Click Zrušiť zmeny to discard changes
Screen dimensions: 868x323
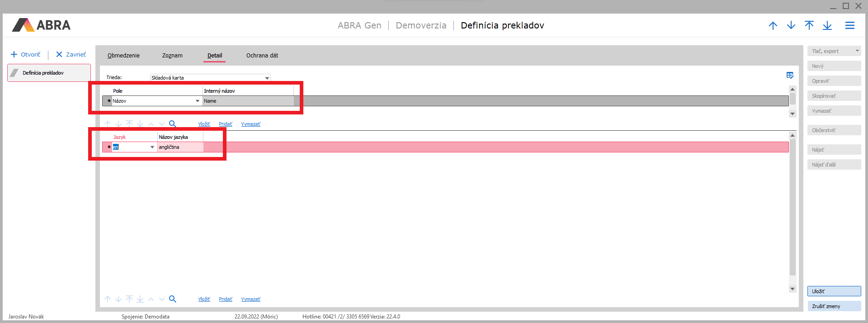coord(834,306)
